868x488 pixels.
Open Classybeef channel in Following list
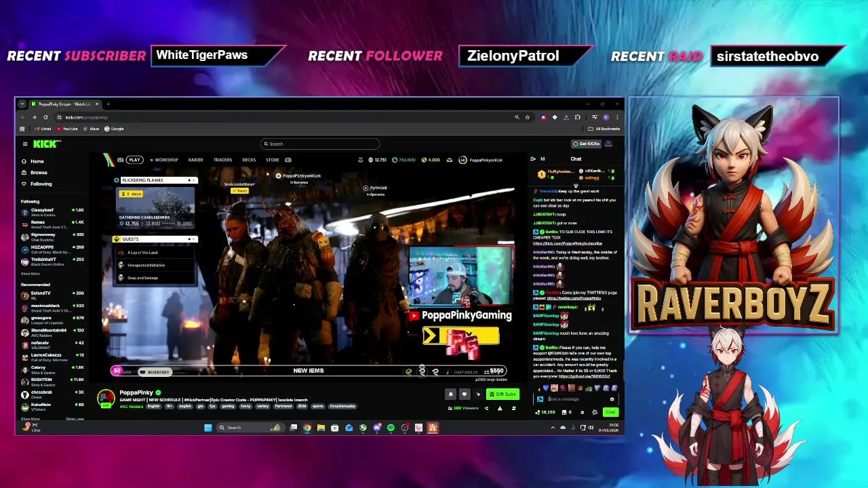(53, 211)
